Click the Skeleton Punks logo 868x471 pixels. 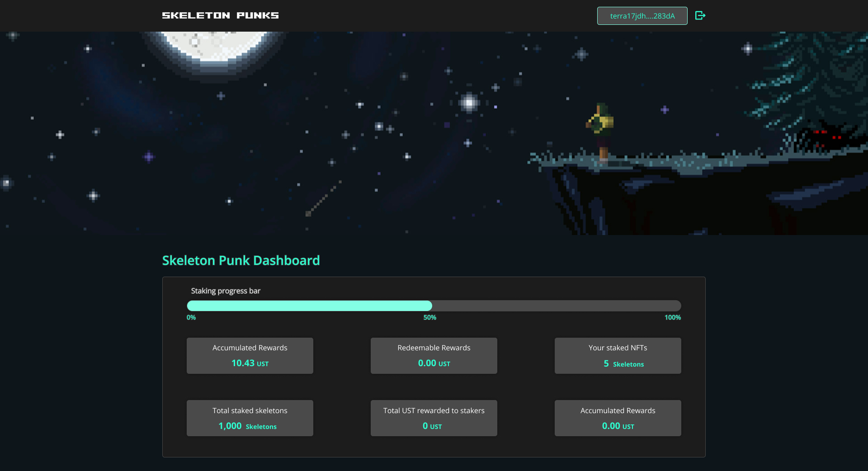[x=220, y=16]
